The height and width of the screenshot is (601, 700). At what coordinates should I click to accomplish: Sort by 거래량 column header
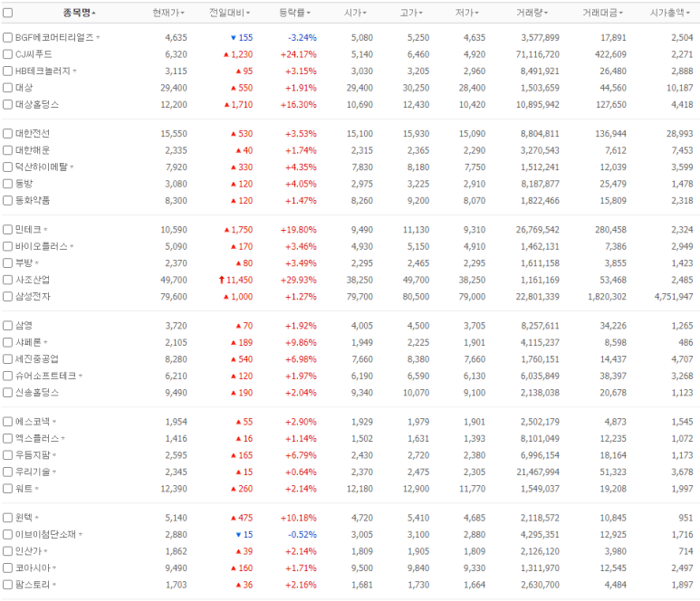click(532, 13)
